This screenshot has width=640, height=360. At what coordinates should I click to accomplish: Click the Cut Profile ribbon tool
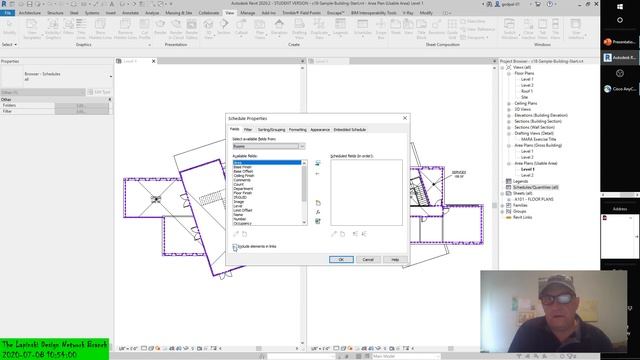144,29
